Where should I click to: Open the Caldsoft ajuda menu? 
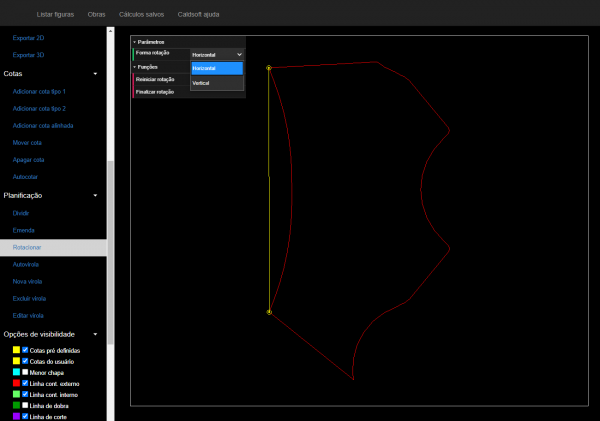[x=198, y=16]
